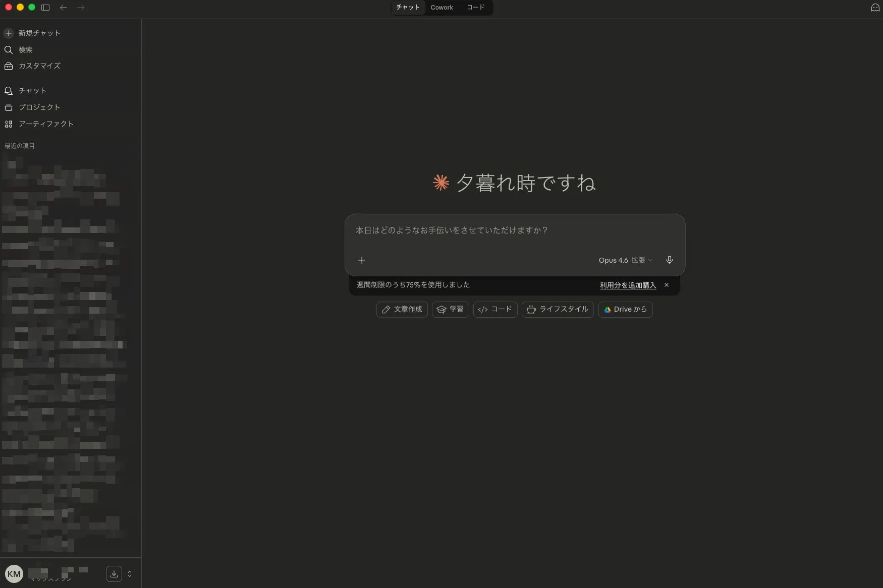Go forward with the right arrow
This screenshot has width=883, height=588.
pos(81,8)
